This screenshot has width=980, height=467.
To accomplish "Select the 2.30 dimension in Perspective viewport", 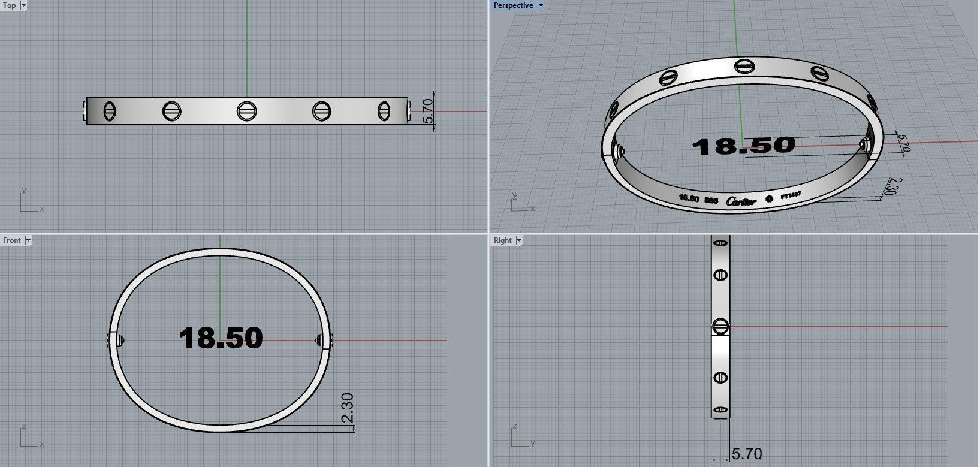I will [893, 186].
